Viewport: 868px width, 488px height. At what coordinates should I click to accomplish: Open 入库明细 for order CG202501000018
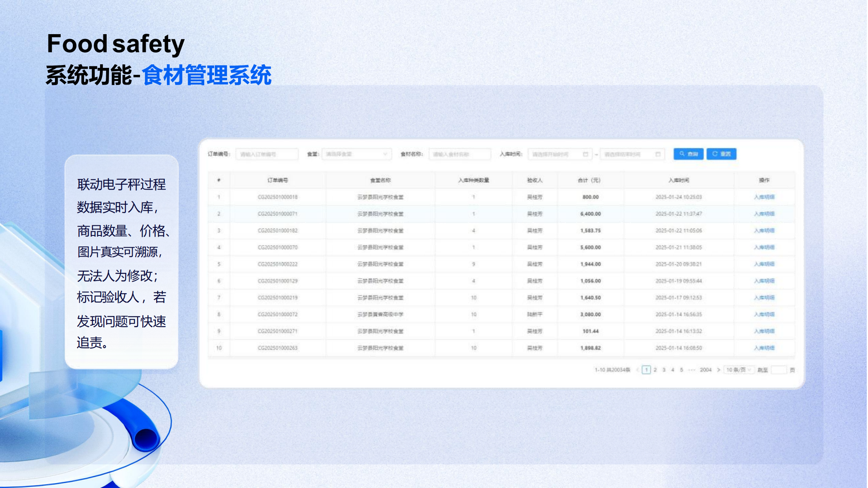764,197
